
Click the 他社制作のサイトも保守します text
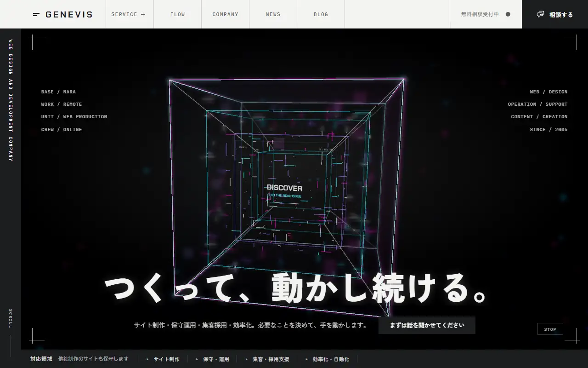click(x=93, y=359)
